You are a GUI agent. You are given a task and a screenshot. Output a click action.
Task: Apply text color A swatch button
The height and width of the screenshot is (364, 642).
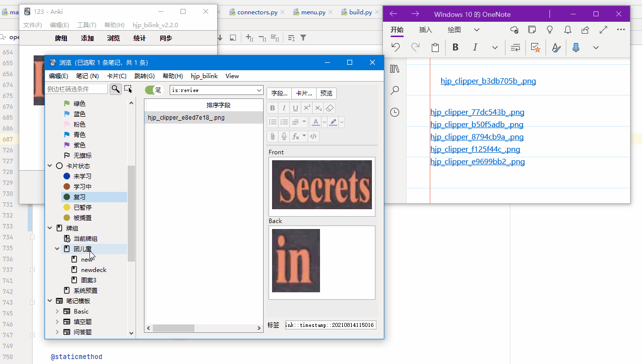pos(316,122)
